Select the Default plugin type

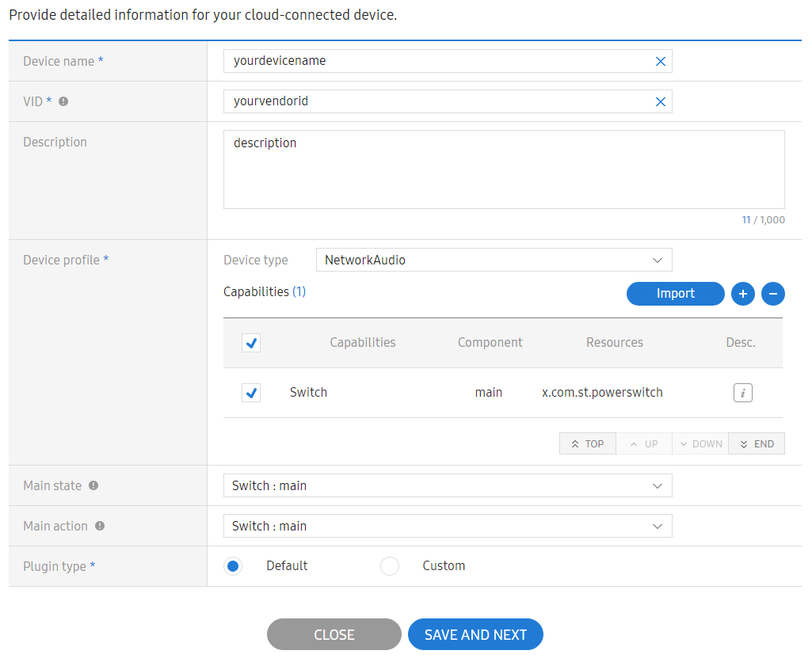232,566
